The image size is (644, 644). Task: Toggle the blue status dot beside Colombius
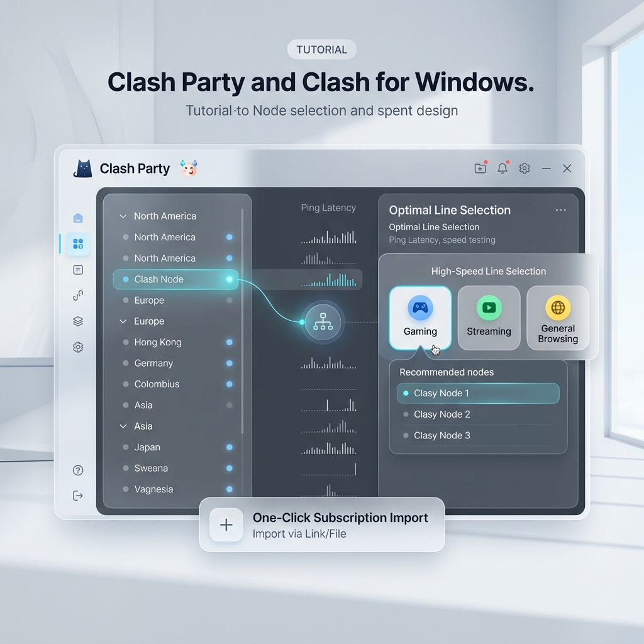pos(229,384)
